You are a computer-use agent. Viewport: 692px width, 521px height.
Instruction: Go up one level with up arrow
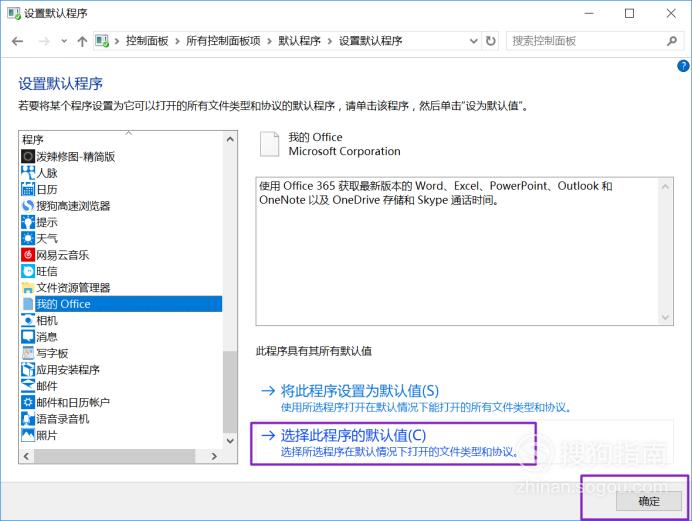click(x=82, y=41)
